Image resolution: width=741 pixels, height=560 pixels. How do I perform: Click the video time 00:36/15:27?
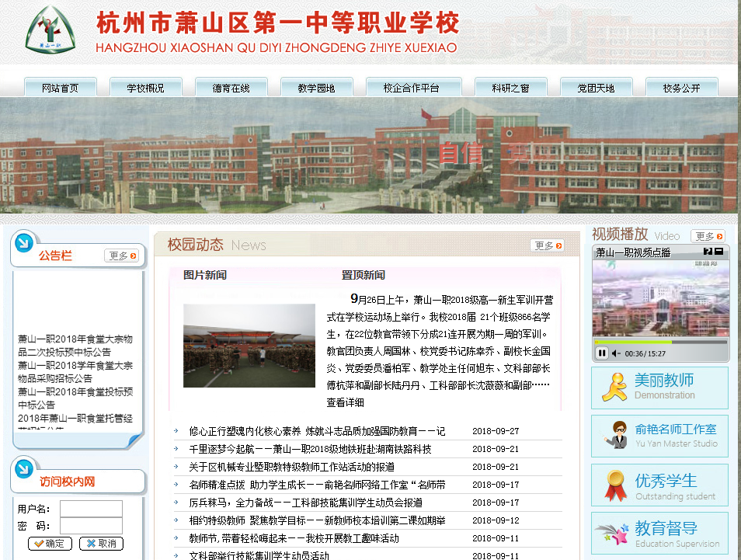click(645, 353)
